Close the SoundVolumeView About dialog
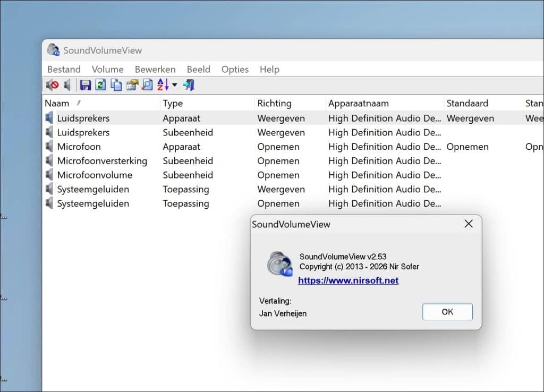The height and width of the screenshot is (392, 544). click(469, 224)
